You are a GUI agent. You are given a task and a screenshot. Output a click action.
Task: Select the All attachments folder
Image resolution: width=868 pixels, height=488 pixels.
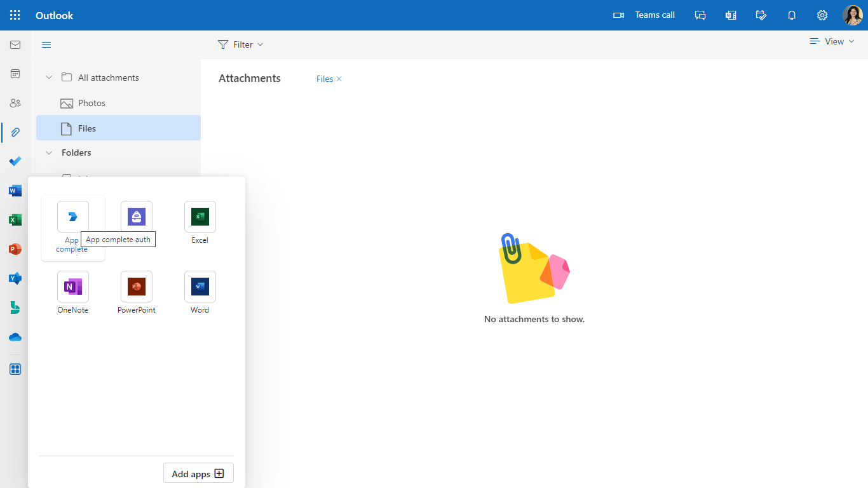pos(118,78)
